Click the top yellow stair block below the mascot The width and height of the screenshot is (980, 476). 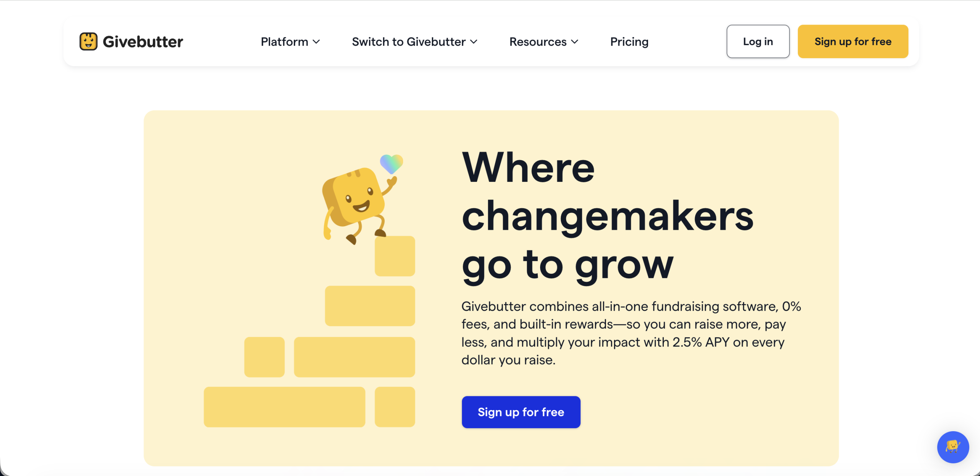[x=395, y=256]
